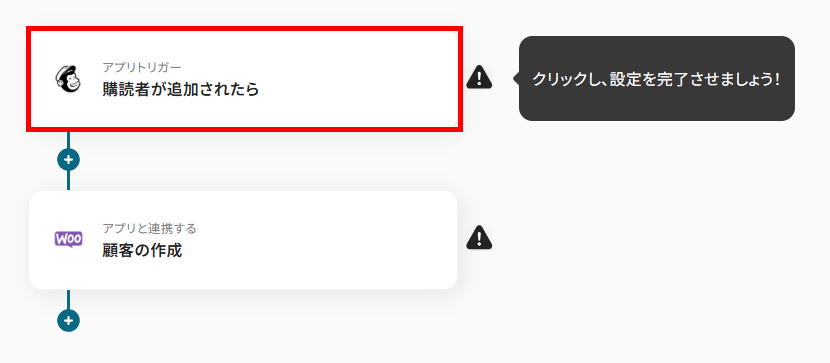The image size is (830, 363).
Task: Open the 購読者が追加されたら trigger card
Action: tap(245, 79)
